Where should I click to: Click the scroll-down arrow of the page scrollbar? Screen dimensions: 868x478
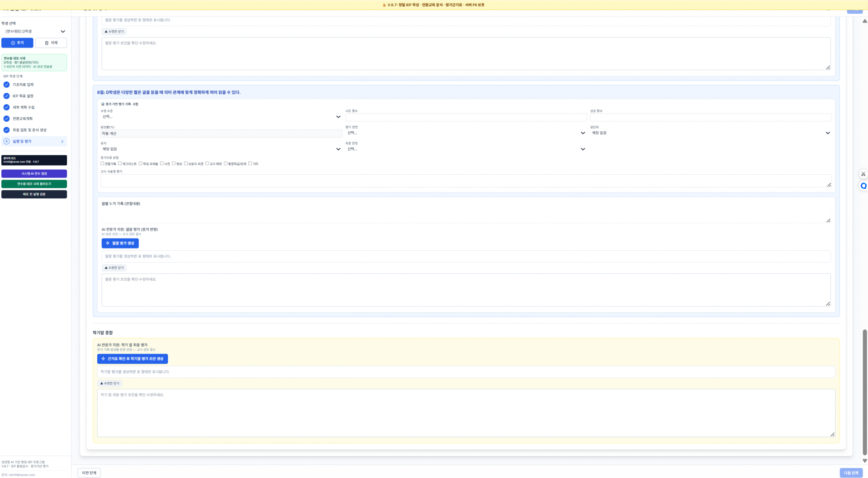tap(864, 461)
